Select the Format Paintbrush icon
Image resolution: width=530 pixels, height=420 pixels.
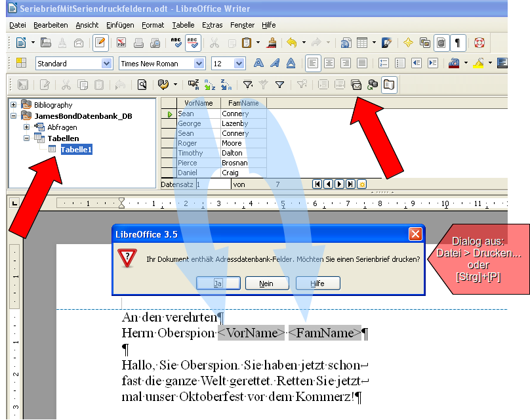272,43
